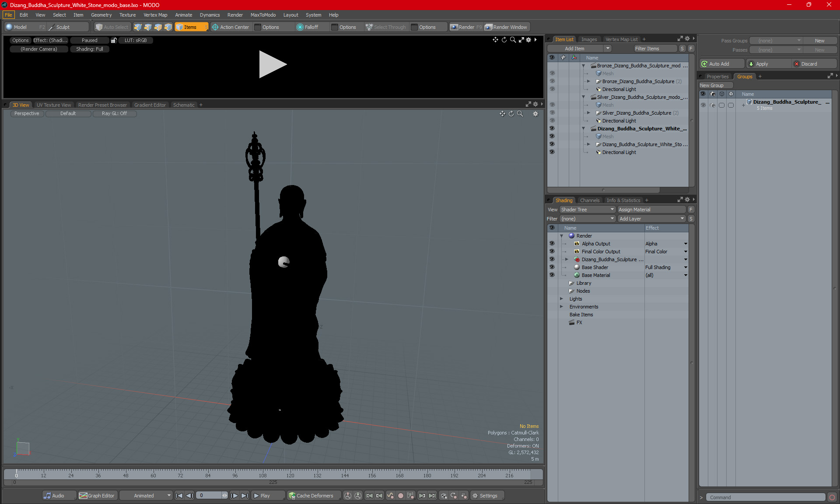Click the Assign Material button
This screenshot has height=504, width=840.
point(651,210)
